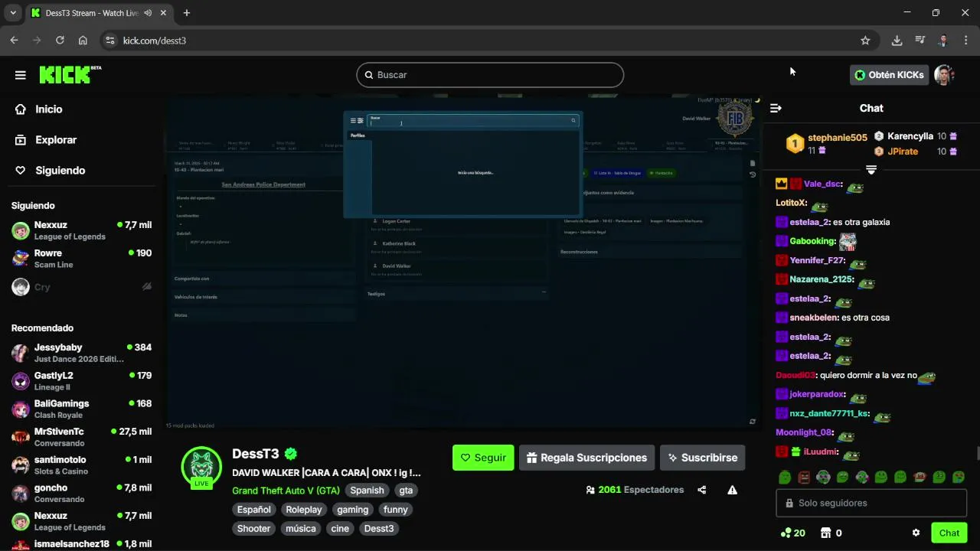Click Gabooking's popcorn emote in chat

click(848, 241)
